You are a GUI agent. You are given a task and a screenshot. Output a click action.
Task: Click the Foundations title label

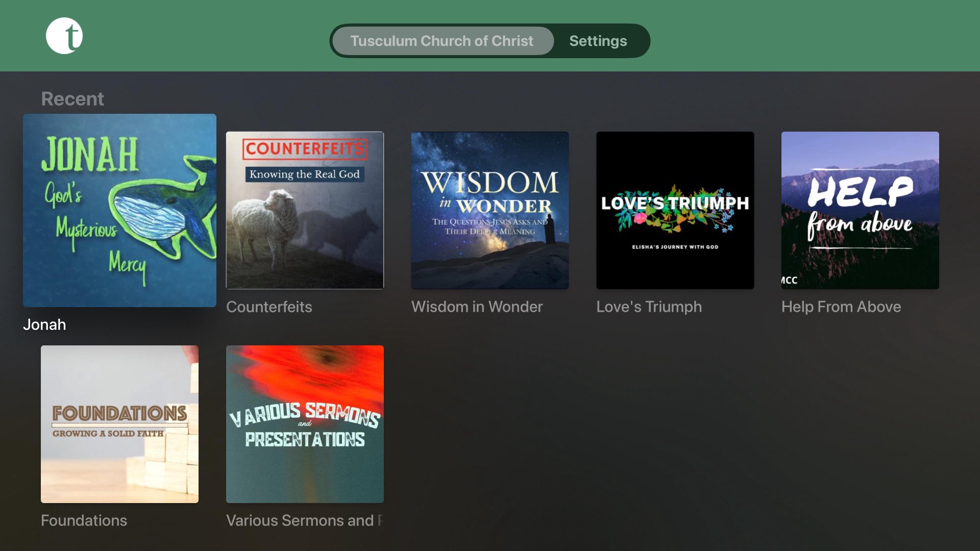[x=84, y=520]
